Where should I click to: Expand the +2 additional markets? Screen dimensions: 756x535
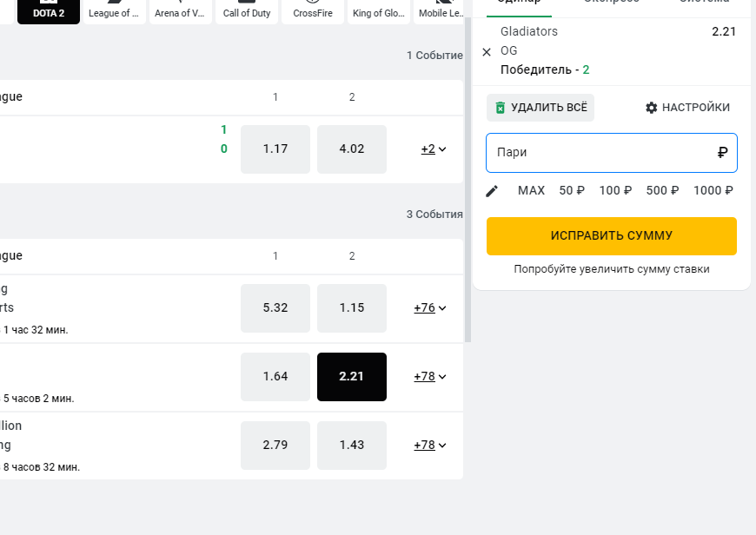[434, 149]
